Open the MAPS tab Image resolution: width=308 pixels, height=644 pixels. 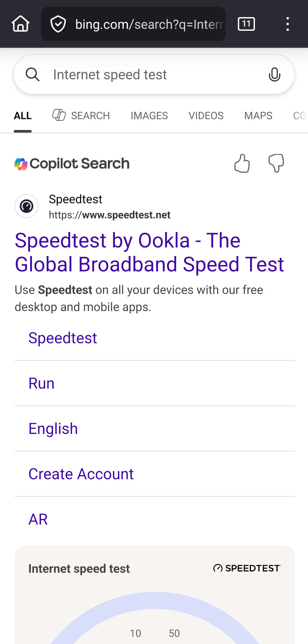click(258, 115)
